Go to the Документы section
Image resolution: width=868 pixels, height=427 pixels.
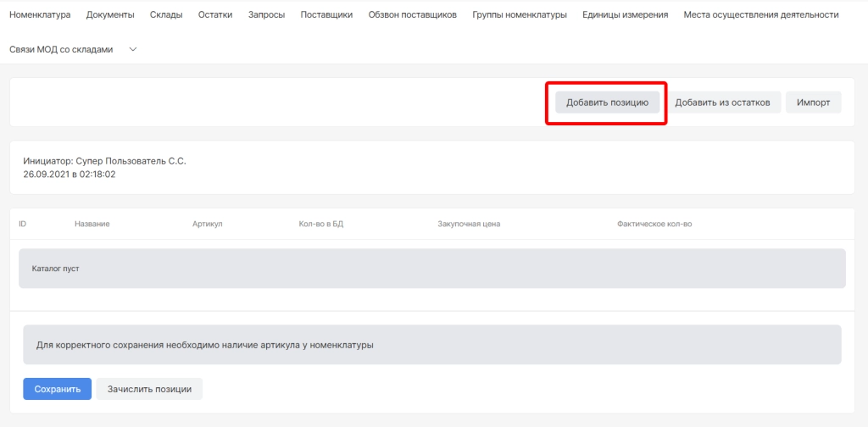(110, 14)
